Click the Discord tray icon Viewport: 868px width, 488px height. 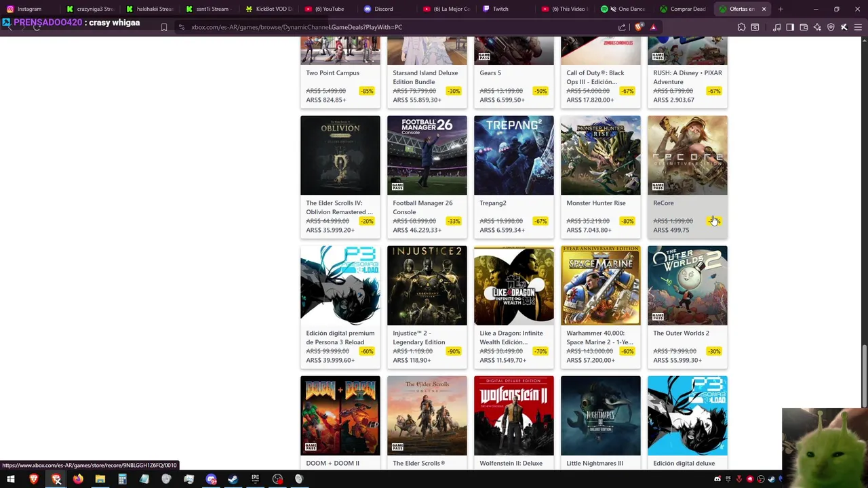click(717, 479)
